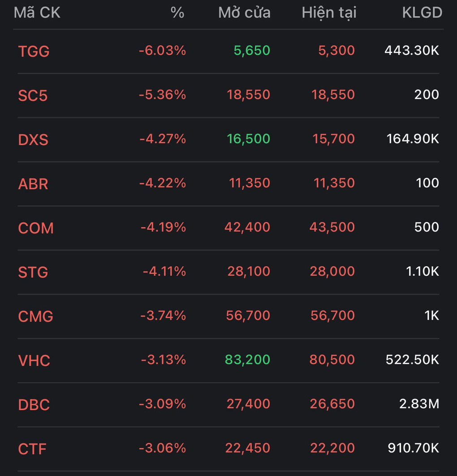The image size is (457, 476).
Task: Click VHC's opening price 83,200
Action: point(247,359)
